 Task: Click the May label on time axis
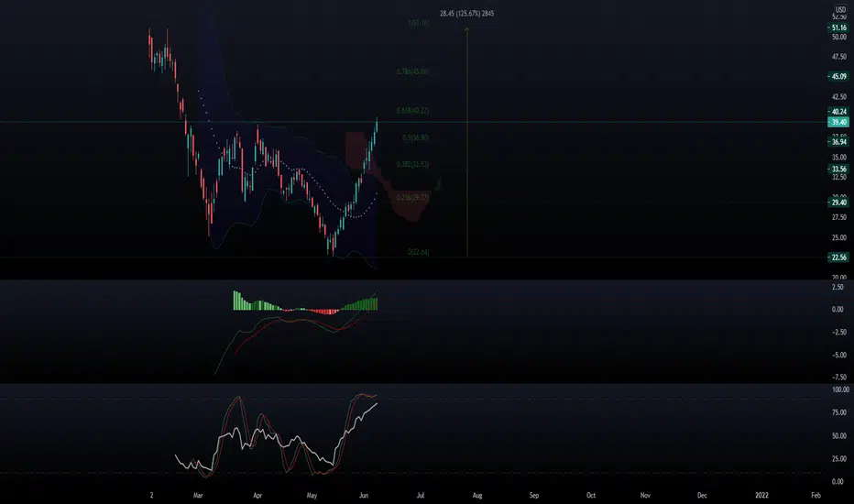point(312,495)
